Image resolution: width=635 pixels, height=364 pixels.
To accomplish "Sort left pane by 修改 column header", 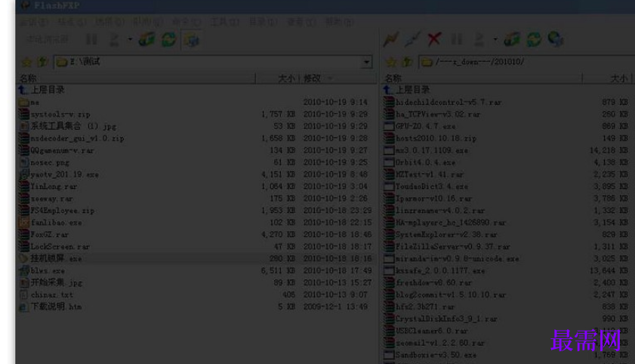I will click(338, 78).
